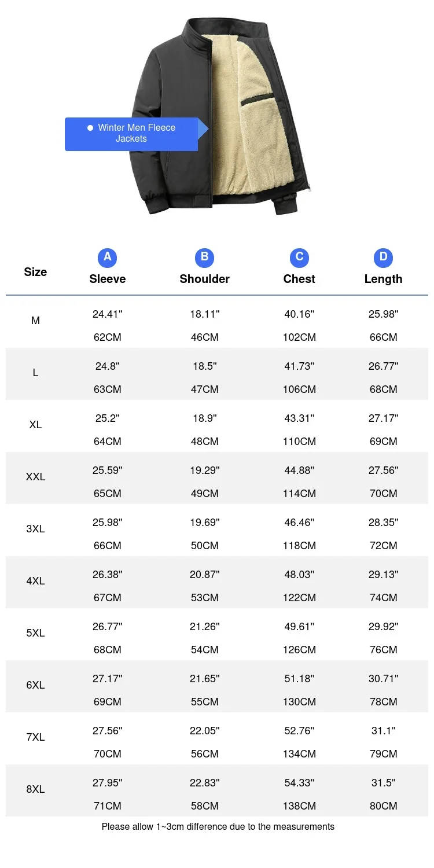
Task: Click the measurement difference note text
Action: click(218, 827)
